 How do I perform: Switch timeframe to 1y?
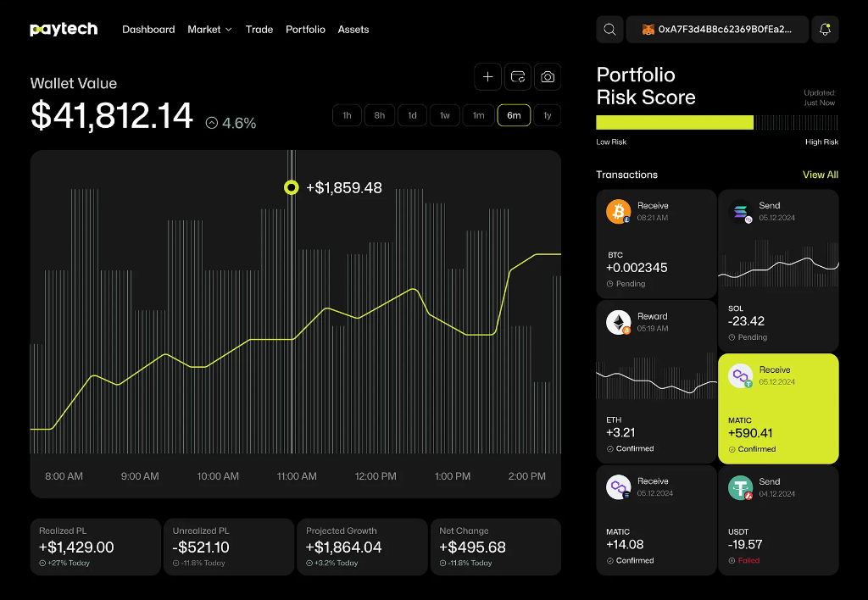547,114
